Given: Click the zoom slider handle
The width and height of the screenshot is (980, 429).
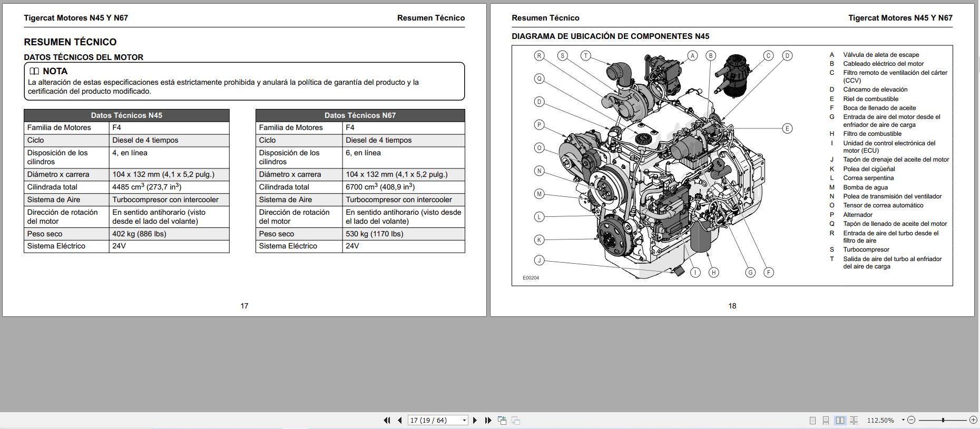Looking at the screenshot, I should (943, 420).
